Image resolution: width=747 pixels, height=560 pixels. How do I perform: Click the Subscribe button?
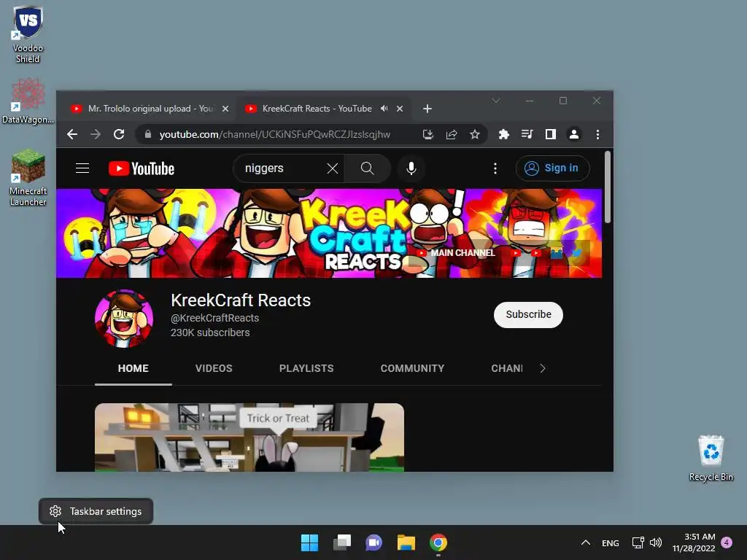[528, 314]
